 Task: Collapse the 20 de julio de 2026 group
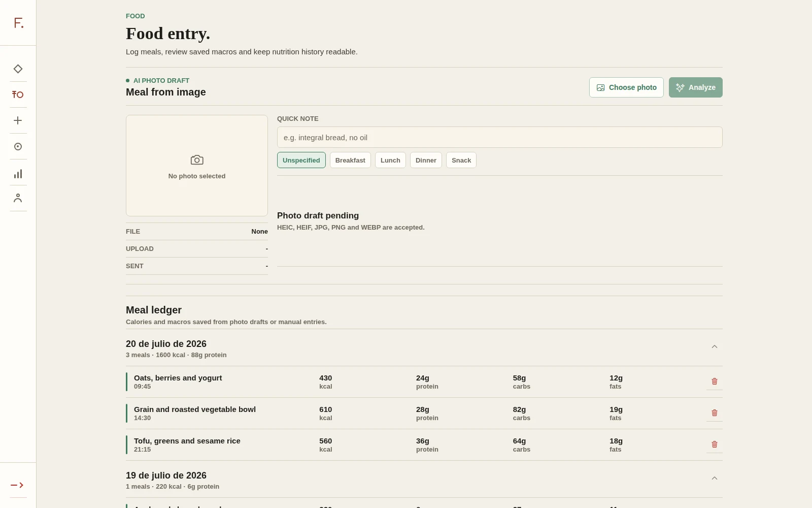tap(715, 346)
